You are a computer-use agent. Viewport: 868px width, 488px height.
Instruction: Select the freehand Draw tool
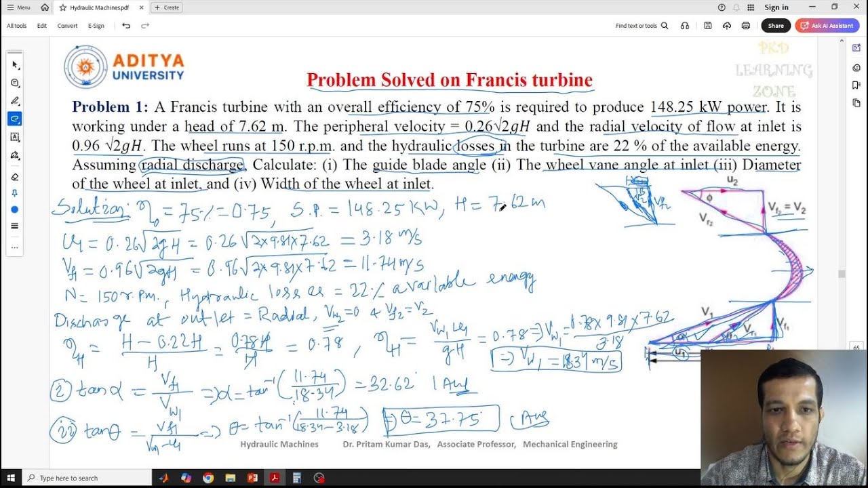point(15,119)
